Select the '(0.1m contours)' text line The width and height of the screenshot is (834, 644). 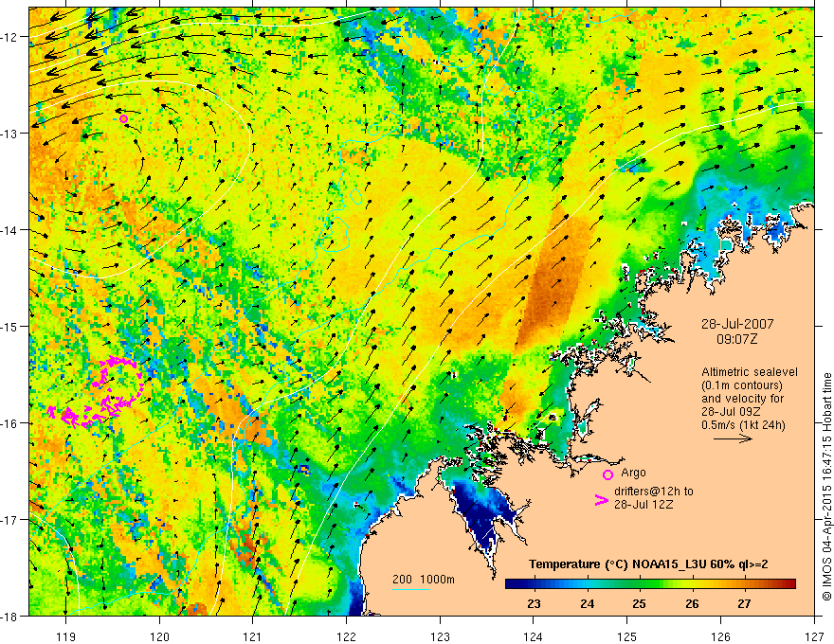(742, 385)
